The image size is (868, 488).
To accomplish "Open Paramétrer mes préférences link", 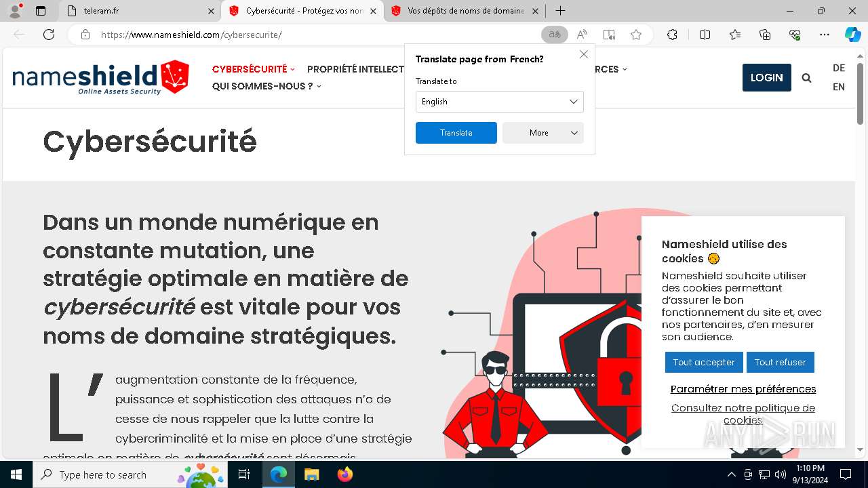I will point(743,389).
